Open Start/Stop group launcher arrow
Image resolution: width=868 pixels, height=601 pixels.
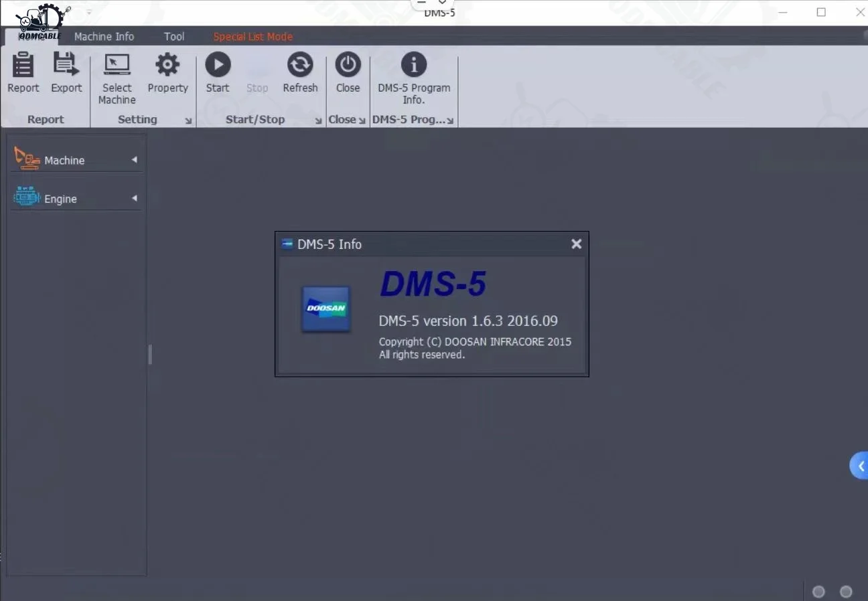pyautogui.click(x=318, y=121)
